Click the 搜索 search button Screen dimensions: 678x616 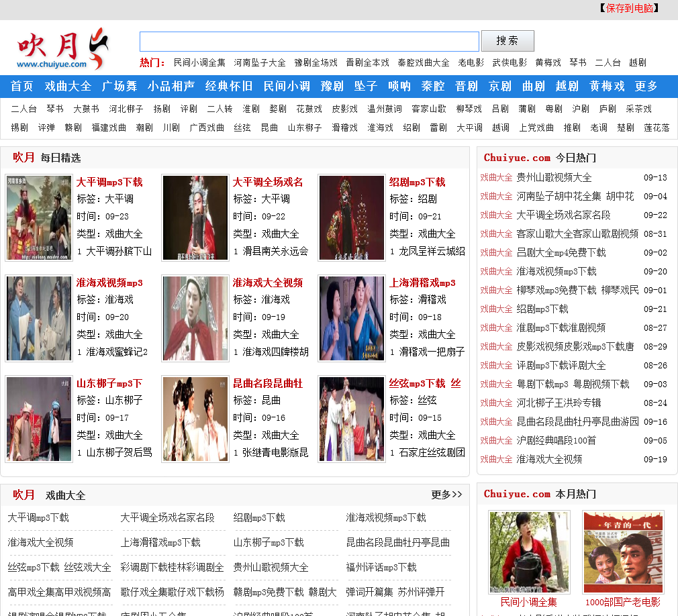coord(507,41)
